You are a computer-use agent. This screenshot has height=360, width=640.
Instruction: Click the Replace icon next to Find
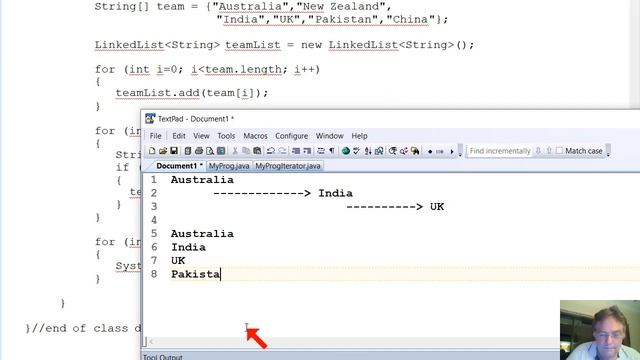[x=404, y=151]
